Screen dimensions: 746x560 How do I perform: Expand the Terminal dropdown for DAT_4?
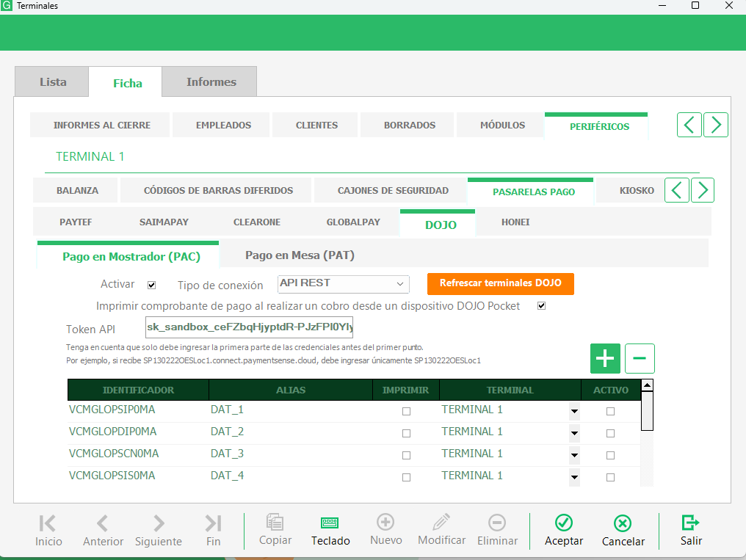574,477
